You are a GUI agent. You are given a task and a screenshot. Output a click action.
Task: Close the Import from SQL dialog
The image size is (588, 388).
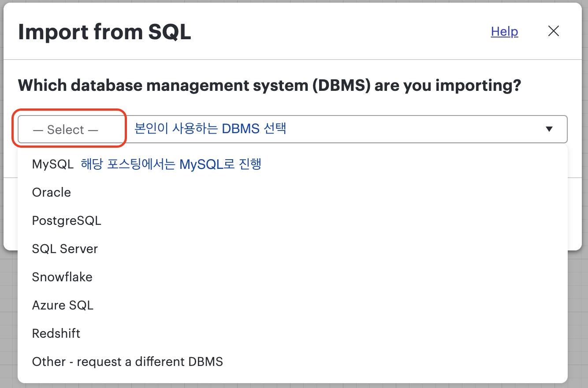pyautogui.click(x=553, y=31)
